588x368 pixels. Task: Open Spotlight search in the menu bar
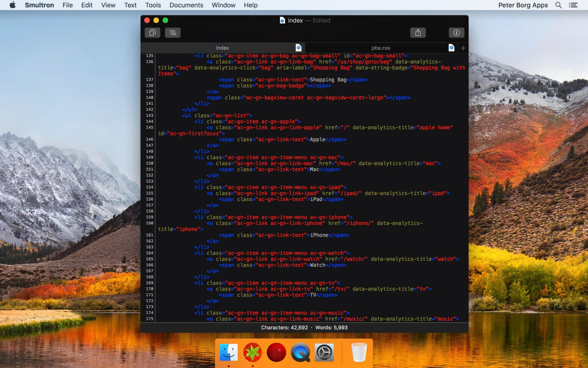pos(558,5)
